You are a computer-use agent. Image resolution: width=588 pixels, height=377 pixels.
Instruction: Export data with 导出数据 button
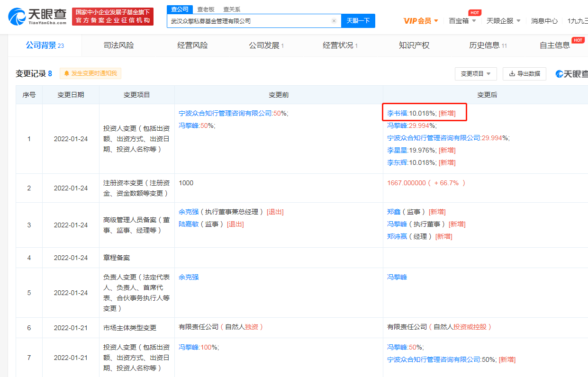[x=524, y=74]
